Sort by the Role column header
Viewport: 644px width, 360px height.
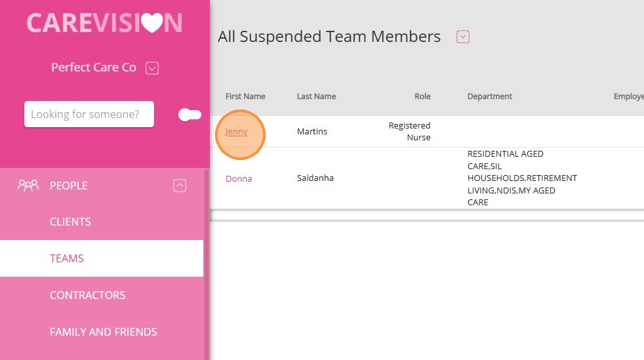pyautogui.click(x=422, y=96)
